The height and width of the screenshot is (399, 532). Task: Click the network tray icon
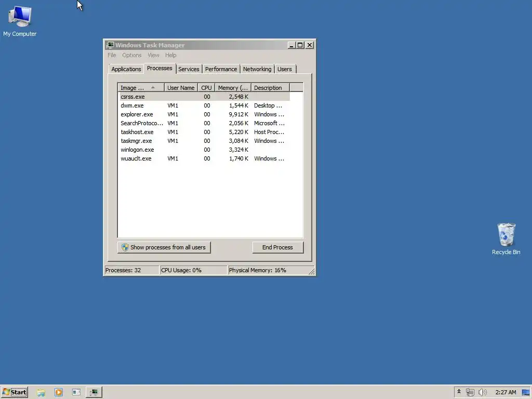470,392
